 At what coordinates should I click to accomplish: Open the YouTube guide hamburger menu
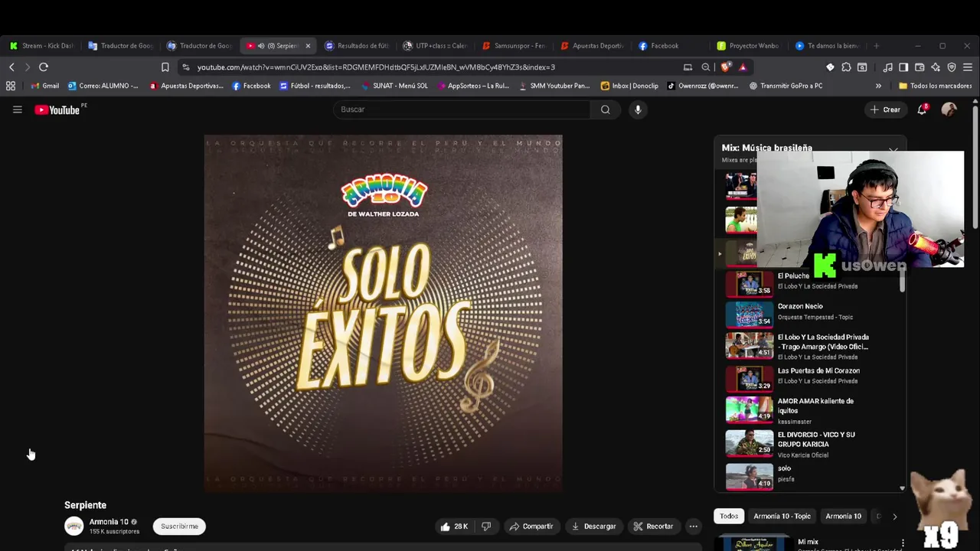click(x=17, y=109)
